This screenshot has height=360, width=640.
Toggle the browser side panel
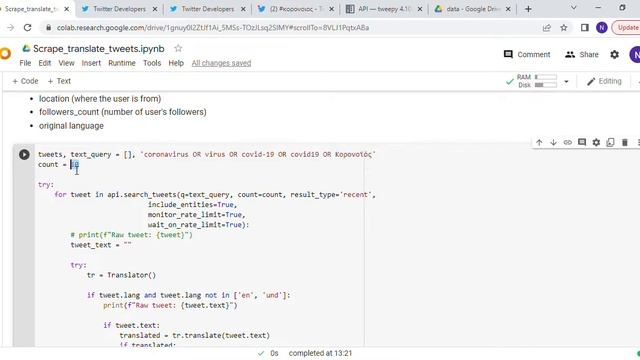[584, 28]
